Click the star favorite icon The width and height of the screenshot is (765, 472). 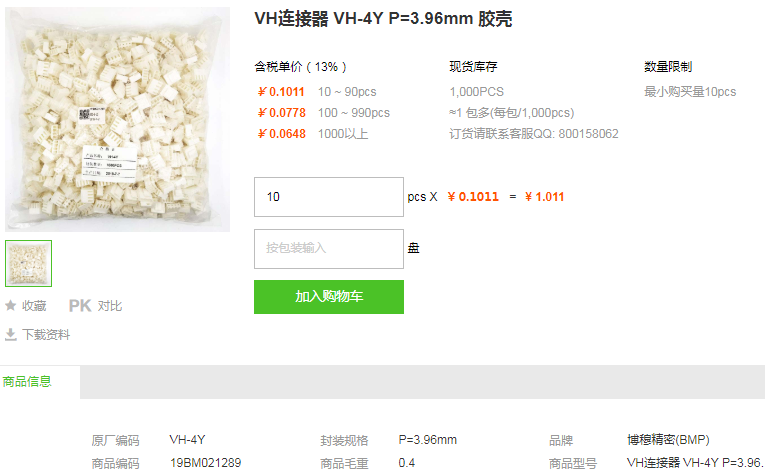[x=10, y=306]
